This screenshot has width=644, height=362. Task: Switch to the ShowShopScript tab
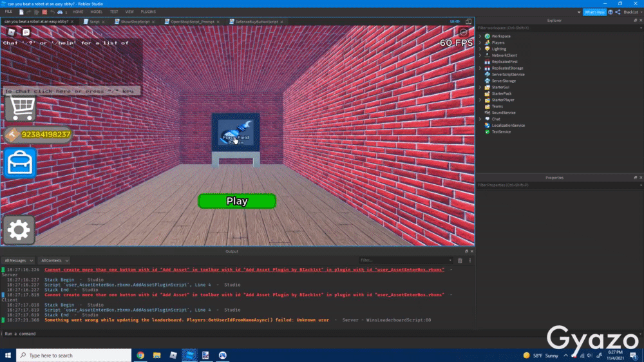(x=135, y=21)
